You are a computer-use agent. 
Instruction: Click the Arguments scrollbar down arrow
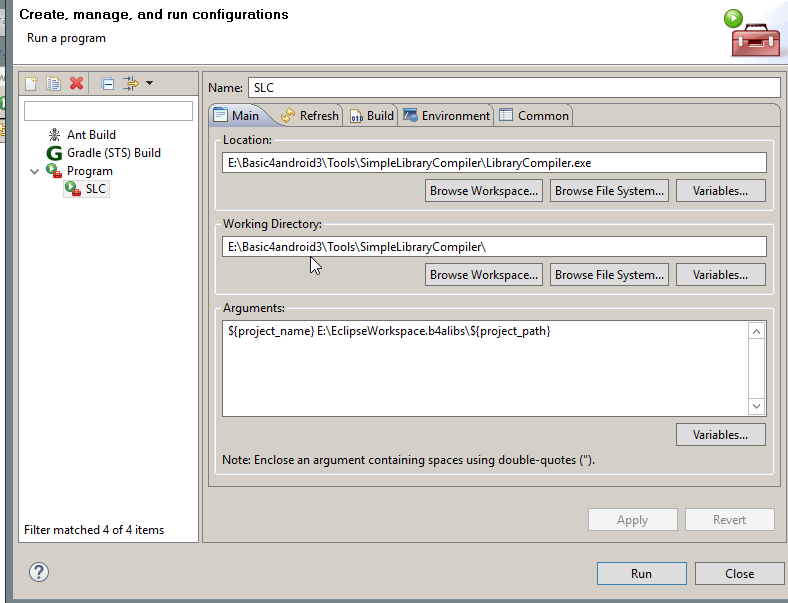click(x=757, y=406)
